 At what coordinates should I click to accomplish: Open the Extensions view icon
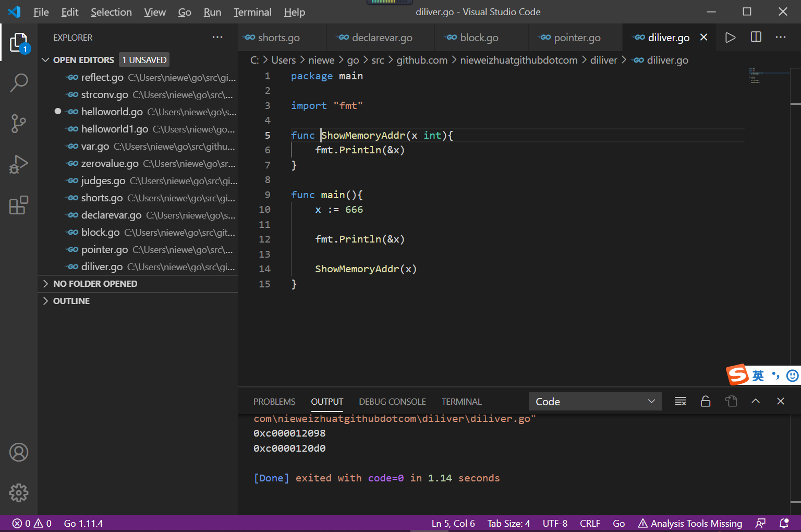[x=19, y=205]
